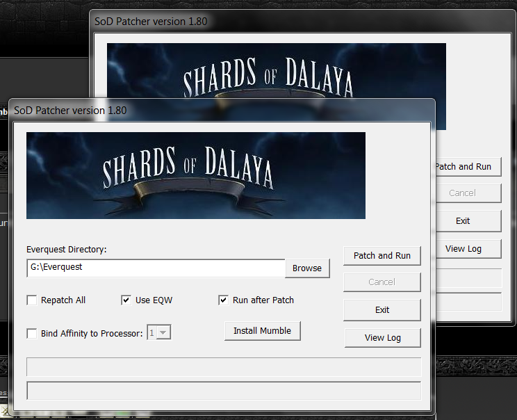Click Cancel in the background patcher window
Image resolution: width=517 pixels, height=420 pixels.
pyautogui.click(x=468, y=193)
